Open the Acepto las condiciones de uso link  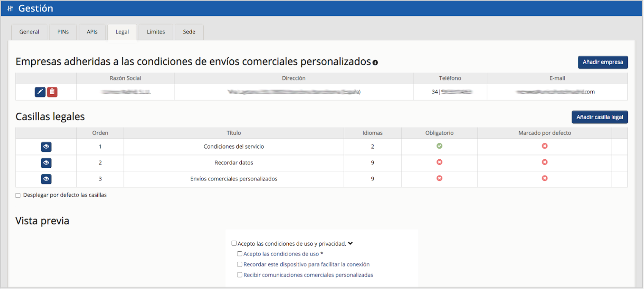coord(281,254)
